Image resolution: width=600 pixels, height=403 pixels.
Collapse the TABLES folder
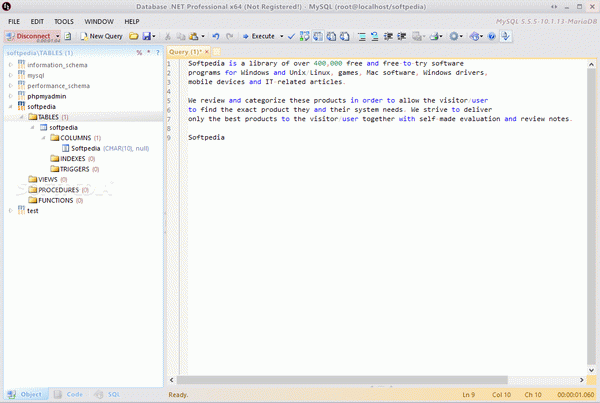tap(21, 117)
